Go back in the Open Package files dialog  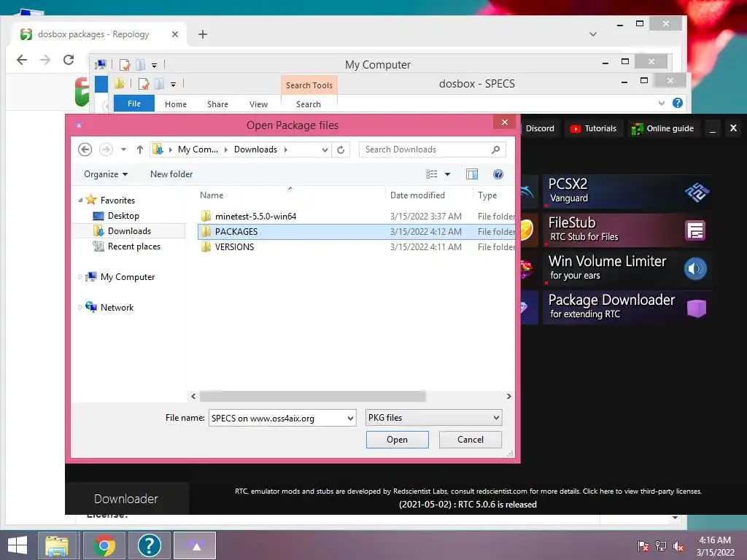(85, 149)
